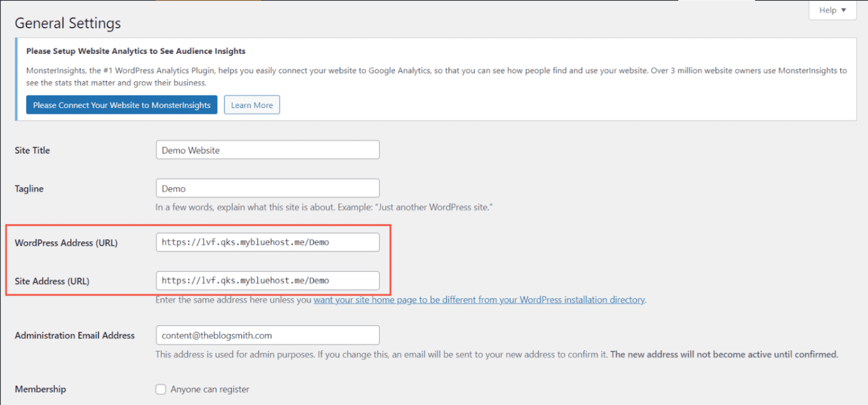Click the Learn More button
868x405 pixels.
tap(251, 104)
